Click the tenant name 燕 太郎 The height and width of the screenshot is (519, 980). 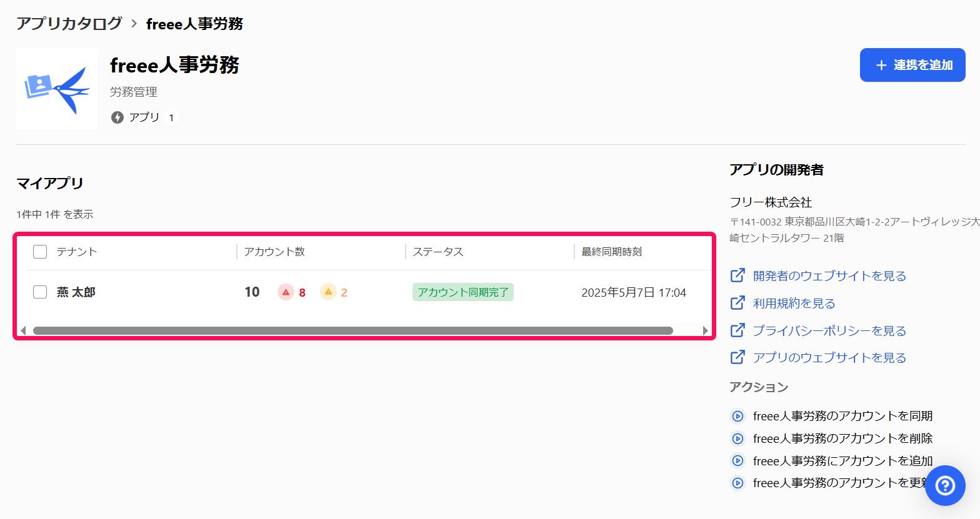[x=76, y=292]
